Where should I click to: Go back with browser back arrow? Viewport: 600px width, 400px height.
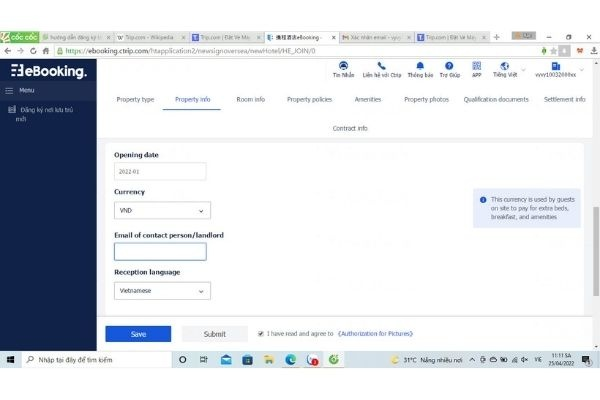[x=8, y=51]
